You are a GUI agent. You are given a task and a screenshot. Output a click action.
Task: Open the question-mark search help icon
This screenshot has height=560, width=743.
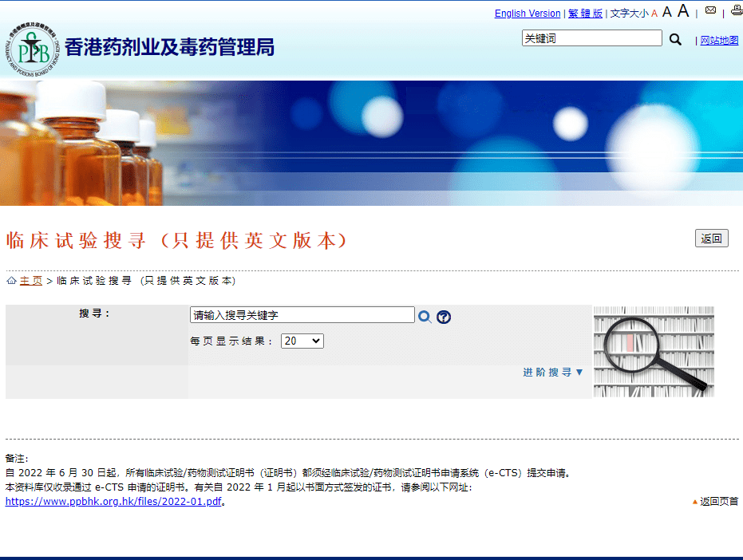pyautogui.click(x=444, y=317)
